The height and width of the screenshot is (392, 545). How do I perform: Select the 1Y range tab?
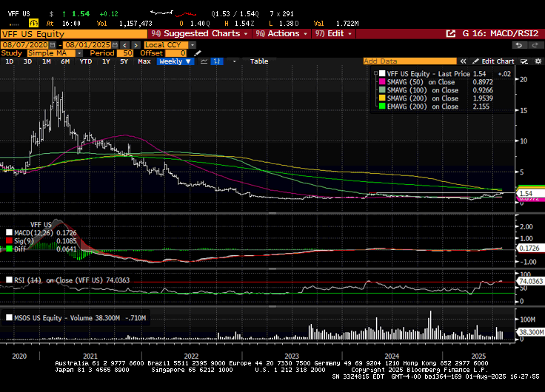(106, 61)
